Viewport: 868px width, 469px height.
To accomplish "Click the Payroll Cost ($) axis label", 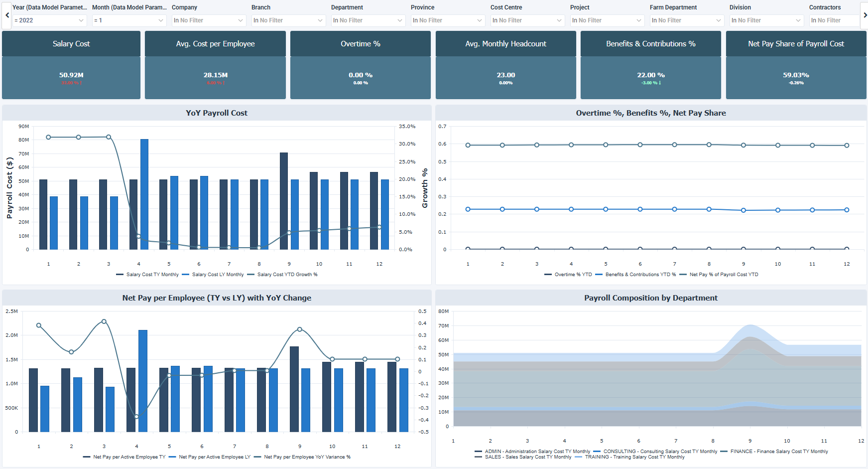I will [x=9, y=188].
